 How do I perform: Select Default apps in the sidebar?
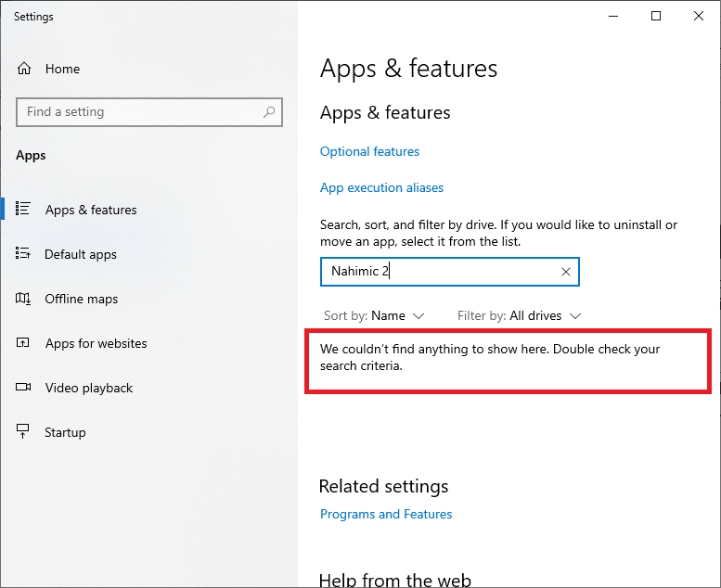click(x=81, y=254)
